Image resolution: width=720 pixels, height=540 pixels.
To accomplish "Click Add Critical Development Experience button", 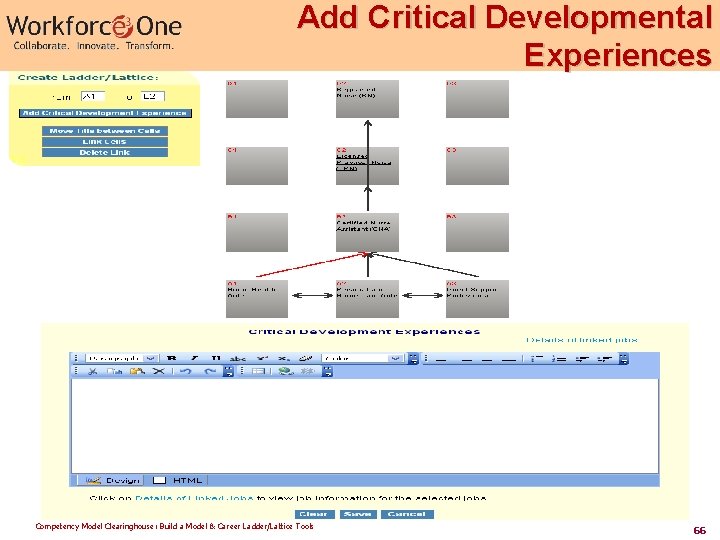I will click(x=105, y=113).
